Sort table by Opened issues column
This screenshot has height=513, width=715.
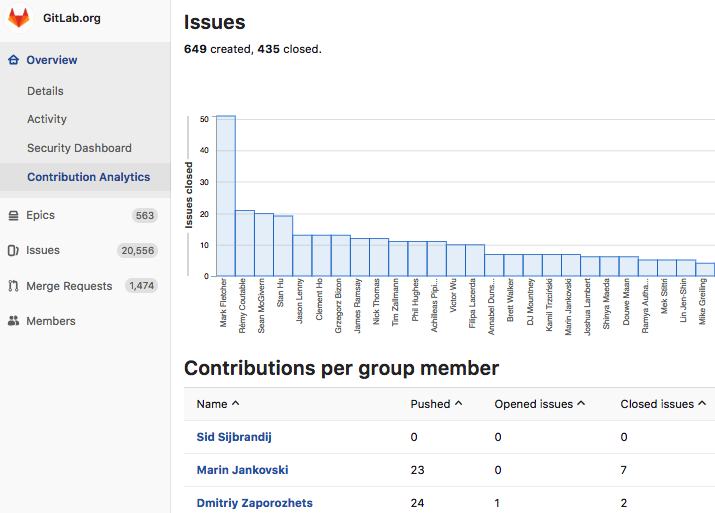pos(539,404)
